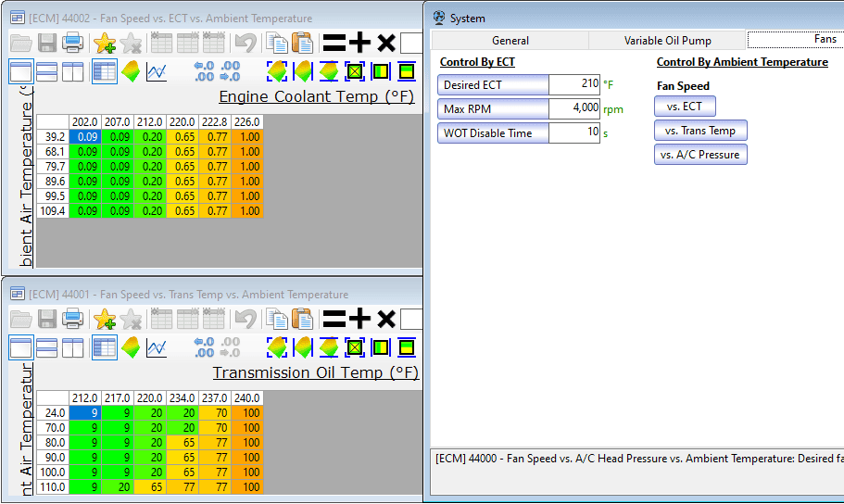Select the 100 cell in row 90.0
Viewport: 844px width, 504px height.
[x=247, y=458]
